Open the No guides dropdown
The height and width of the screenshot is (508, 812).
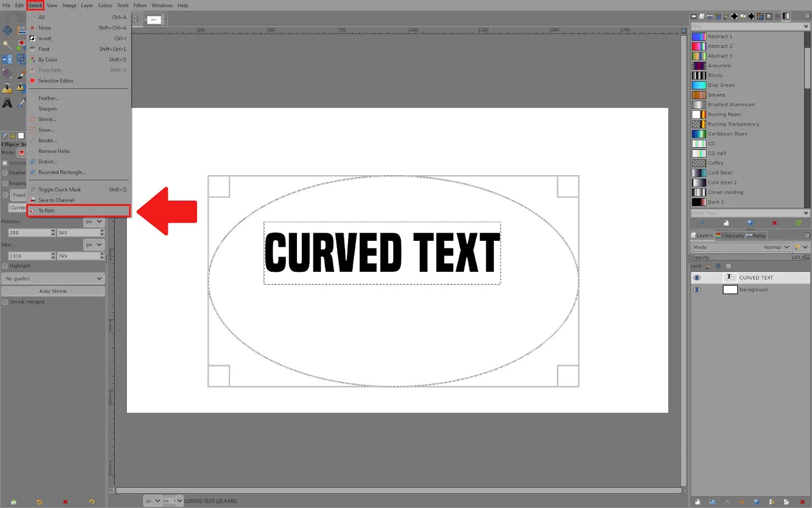point(53,278)
